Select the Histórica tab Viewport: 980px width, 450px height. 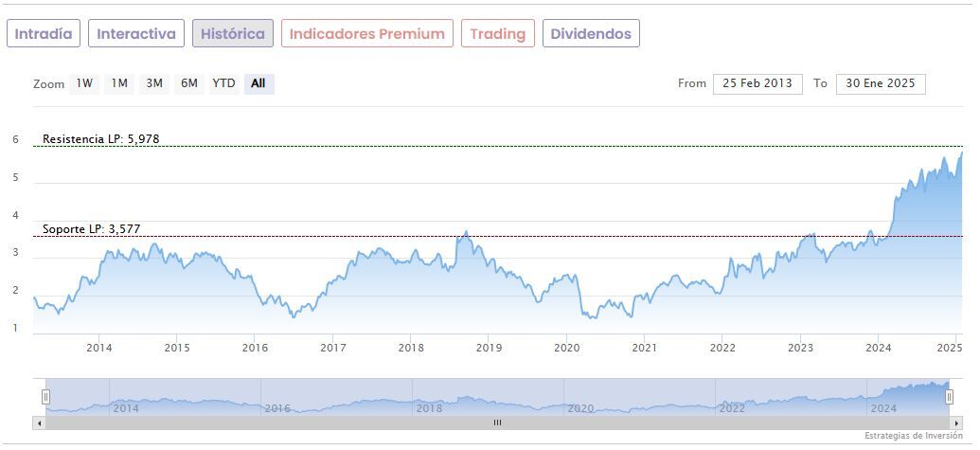pos(233,34)
